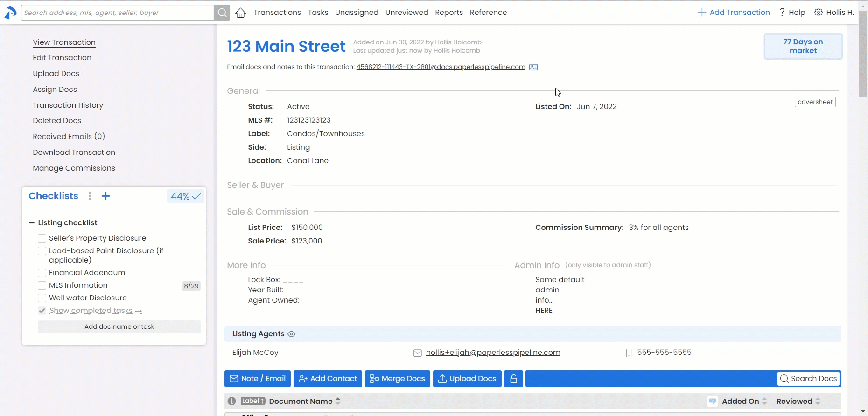The width and height of the screenshot is (868, 416).
Task: Open the Hollis H. account menu
Action: point(834,13)
